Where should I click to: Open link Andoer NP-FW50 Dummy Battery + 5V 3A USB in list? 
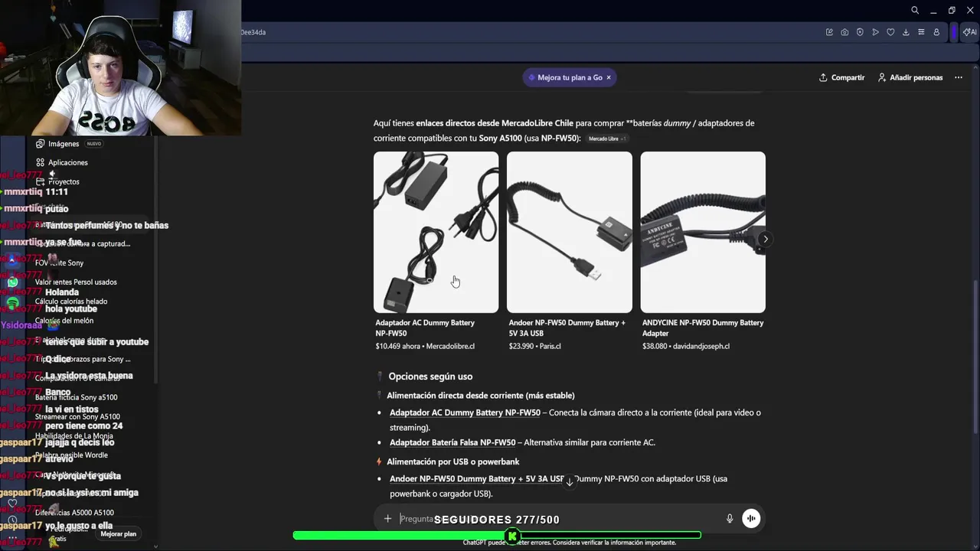(x=477, y=479)
